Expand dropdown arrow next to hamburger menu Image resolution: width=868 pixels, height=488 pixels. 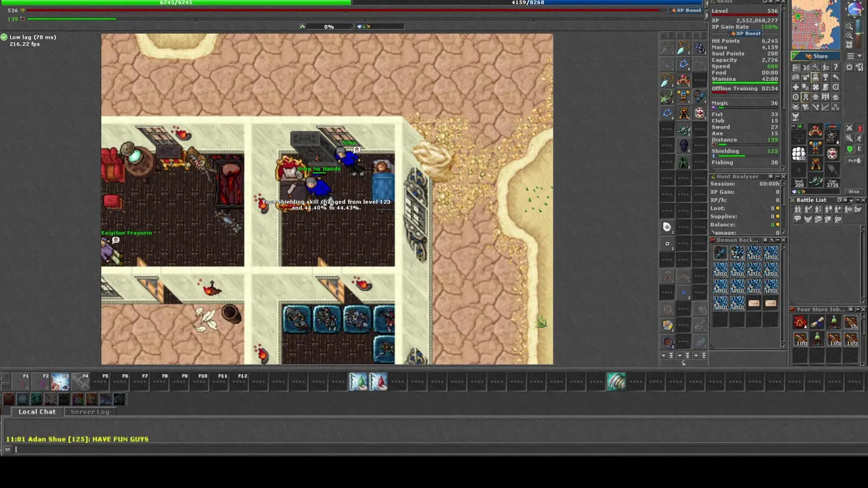[859, 56]
